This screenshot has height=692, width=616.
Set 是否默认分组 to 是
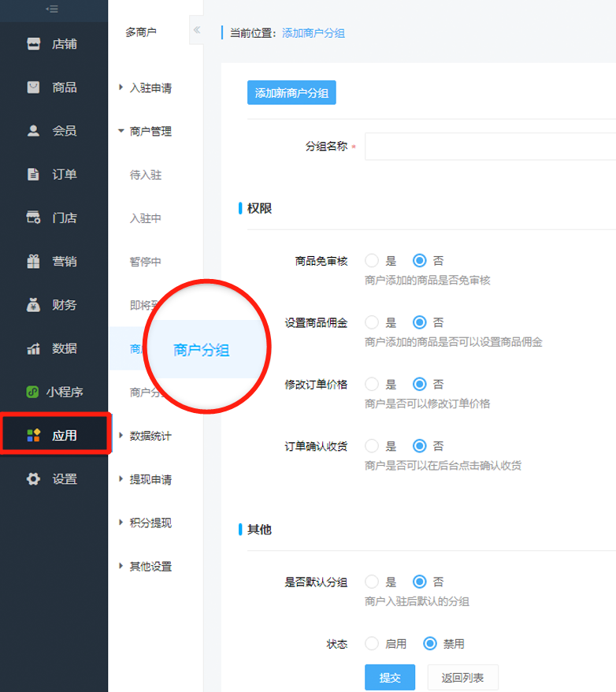pyautogui.click(x=372, y=582)
